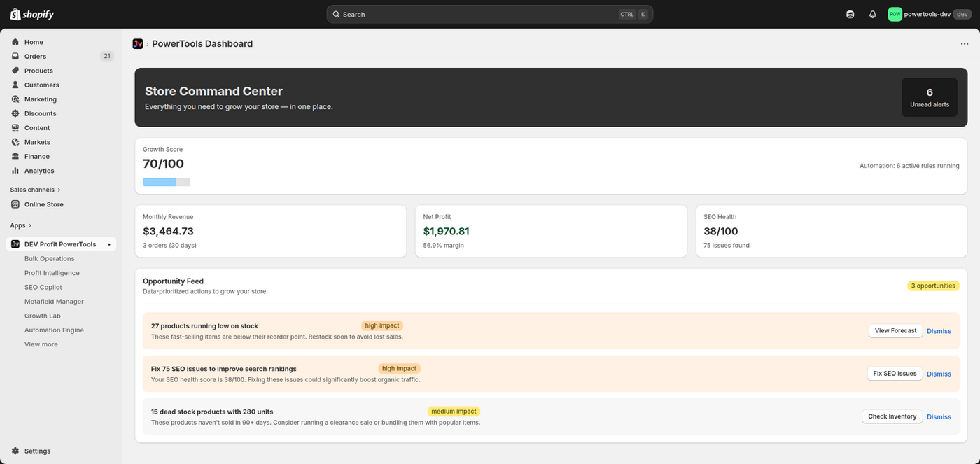Click the Markets globe icon
Image resolution: width=980 pixels, height=464 pixels.
[15, 142]
